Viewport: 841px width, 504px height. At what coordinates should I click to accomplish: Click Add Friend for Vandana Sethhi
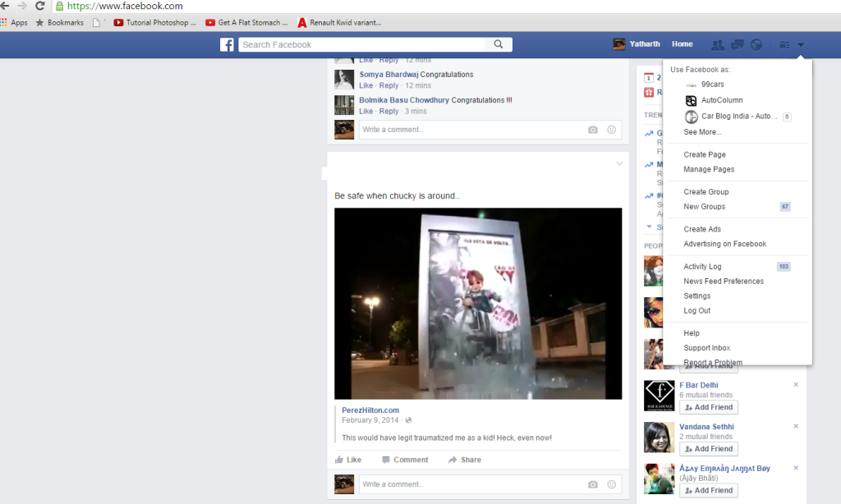pos(709,449)
